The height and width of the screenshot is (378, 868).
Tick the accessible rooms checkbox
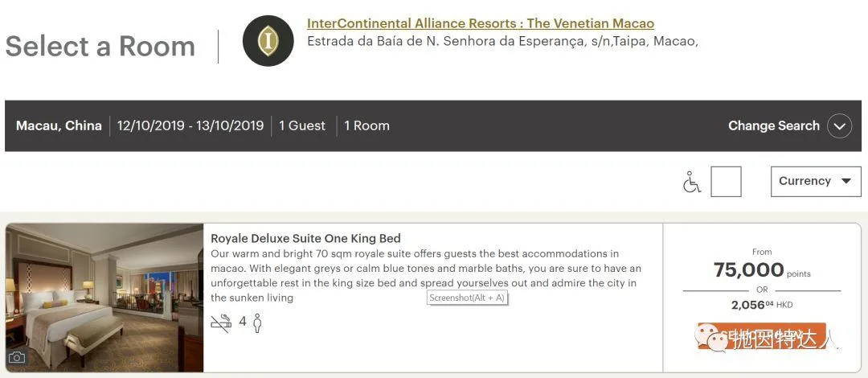[x=726, y=182]
